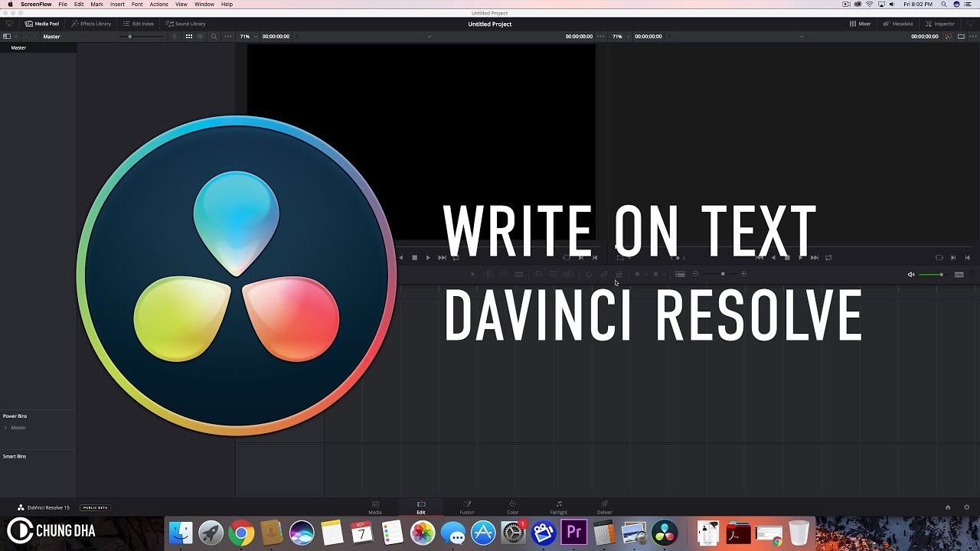980x551 pixels.
Task: Open the timeline view options icon
Action: tap(680, 274)
